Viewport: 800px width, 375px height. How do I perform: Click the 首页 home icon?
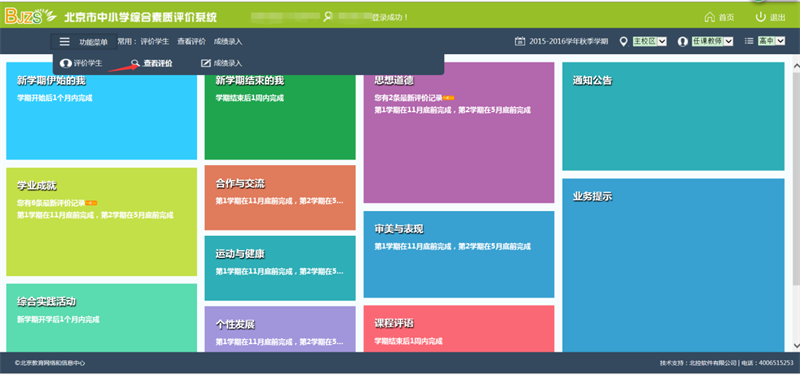tap(709, 17)
